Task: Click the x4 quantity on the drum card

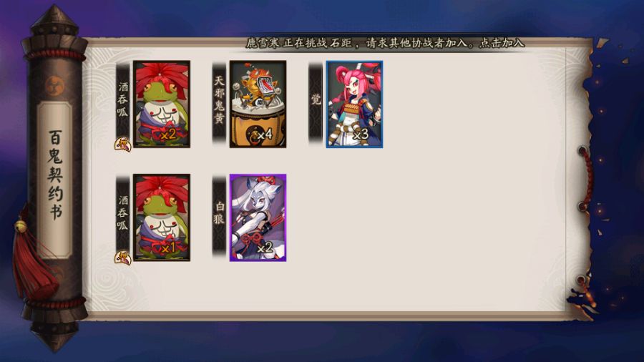Action: tap(264, 134)
